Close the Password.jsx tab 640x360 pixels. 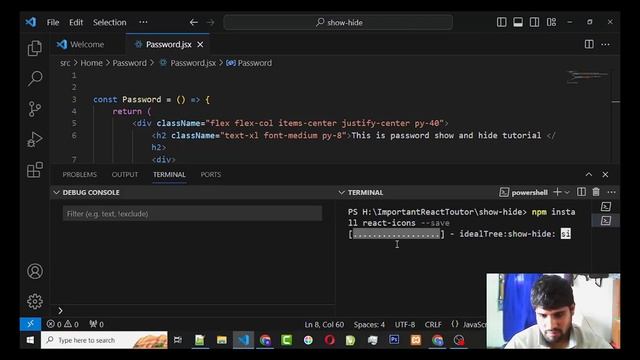click(200, 44)
